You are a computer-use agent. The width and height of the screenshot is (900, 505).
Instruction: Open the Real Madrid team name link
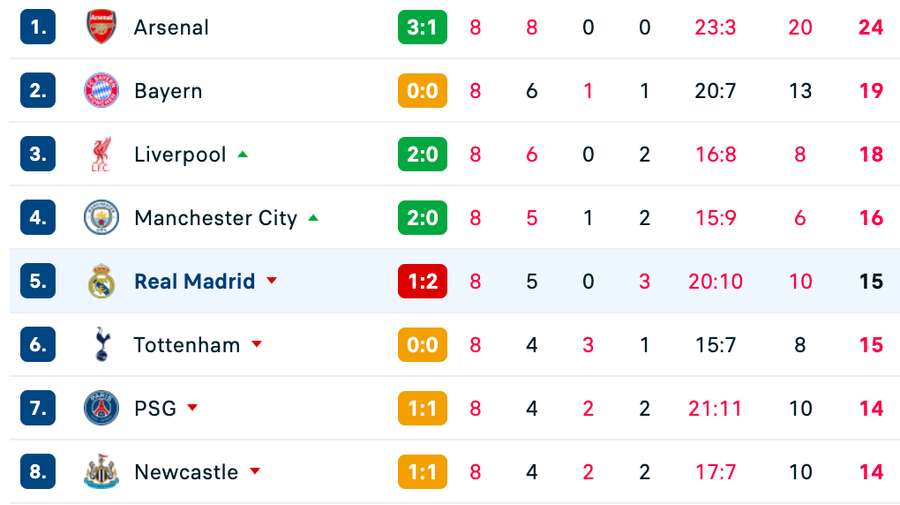pyautogui.click(x=194, y=281)
